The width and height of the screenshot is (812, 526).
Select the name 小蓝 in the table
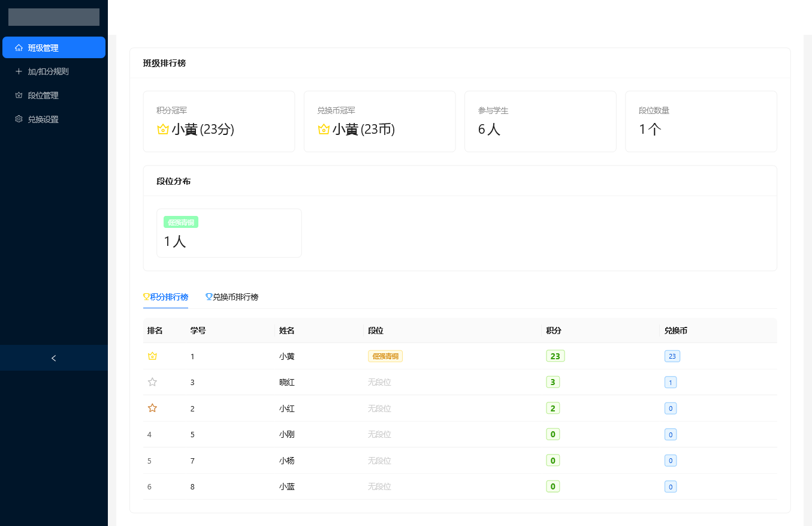point(287,486)
